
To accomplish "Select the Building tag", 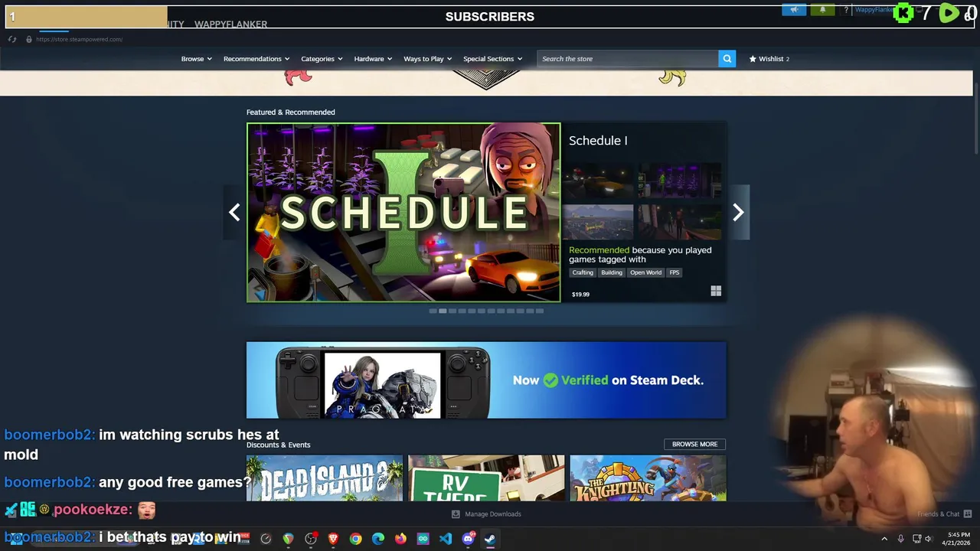I will (612, 272).
